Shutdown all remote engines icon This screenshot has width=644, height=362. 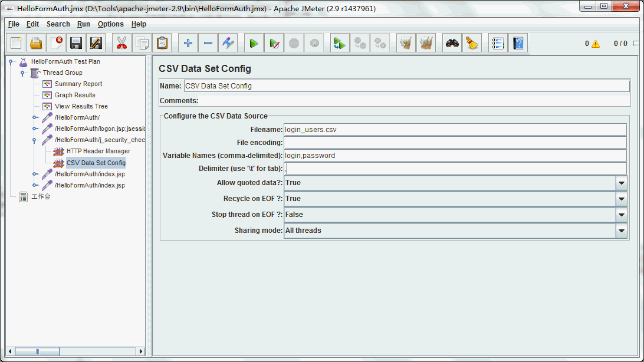(x=380, y=43)
